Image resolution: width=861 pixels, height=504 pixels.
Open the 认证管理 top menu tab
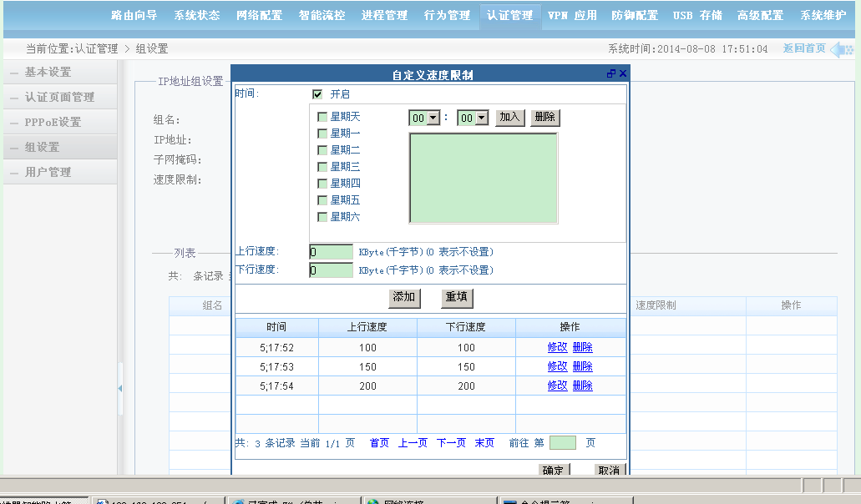[x=509, y=15]
